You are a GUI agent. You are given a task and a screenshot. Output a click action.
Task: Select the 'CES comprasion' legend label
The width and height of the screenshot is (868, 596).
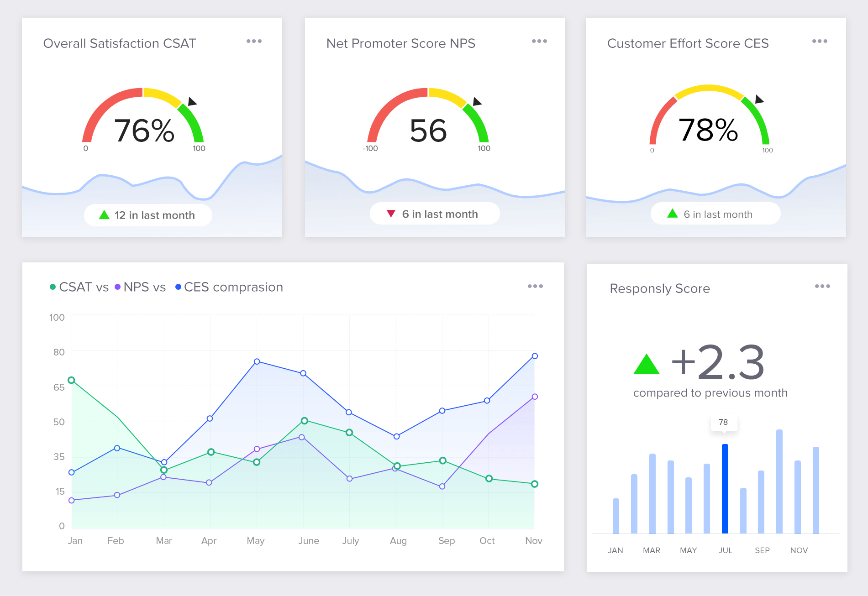(233, 287)
